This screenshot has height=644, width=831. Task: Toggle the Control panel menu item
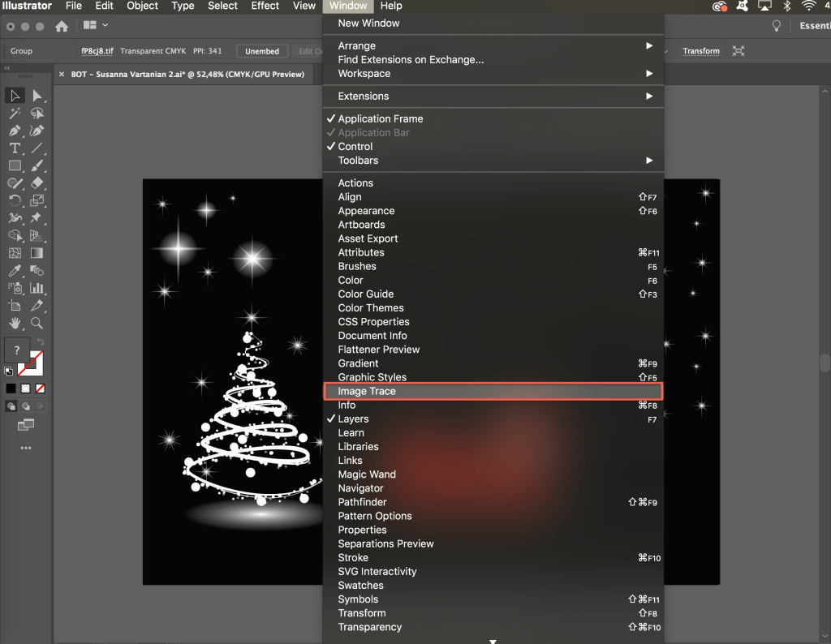355,147
